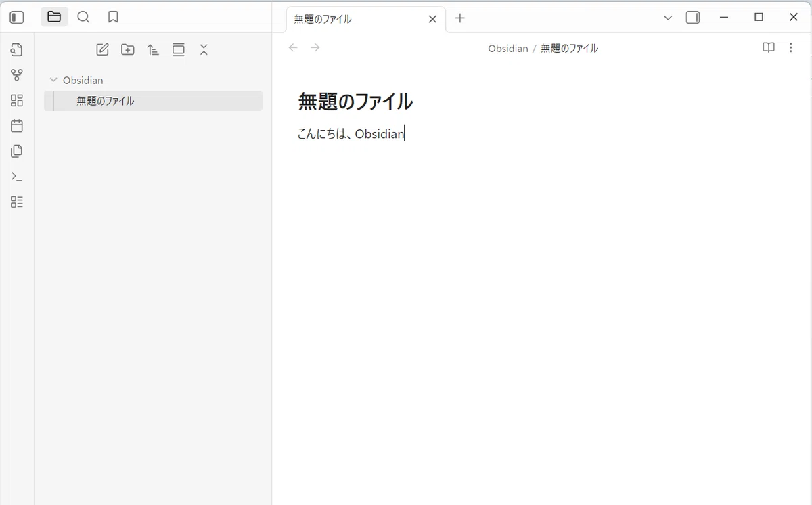Create new canvas ribbon icon
This screenshot has height=505, width=812.
[x=17, y=100]
